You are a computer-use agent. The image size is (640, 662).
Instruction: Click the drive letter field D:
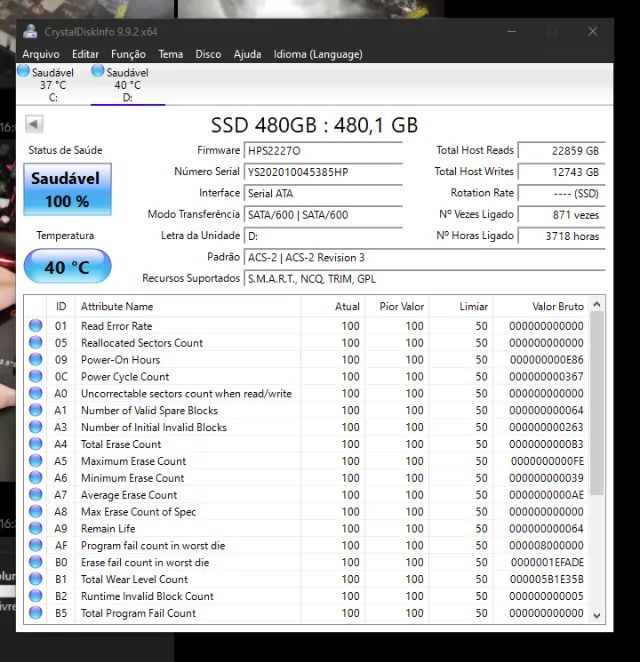[x=323, y=236]
